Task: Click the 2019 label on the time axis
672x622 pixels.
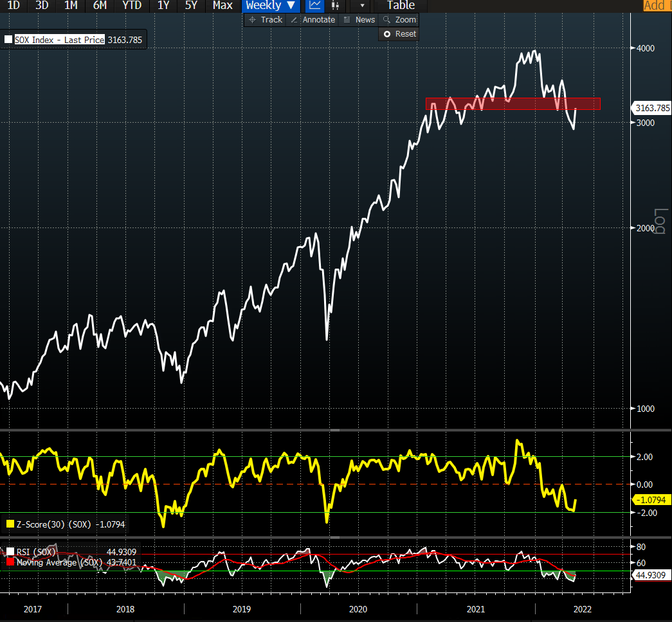Action: [x=242, y=609]
